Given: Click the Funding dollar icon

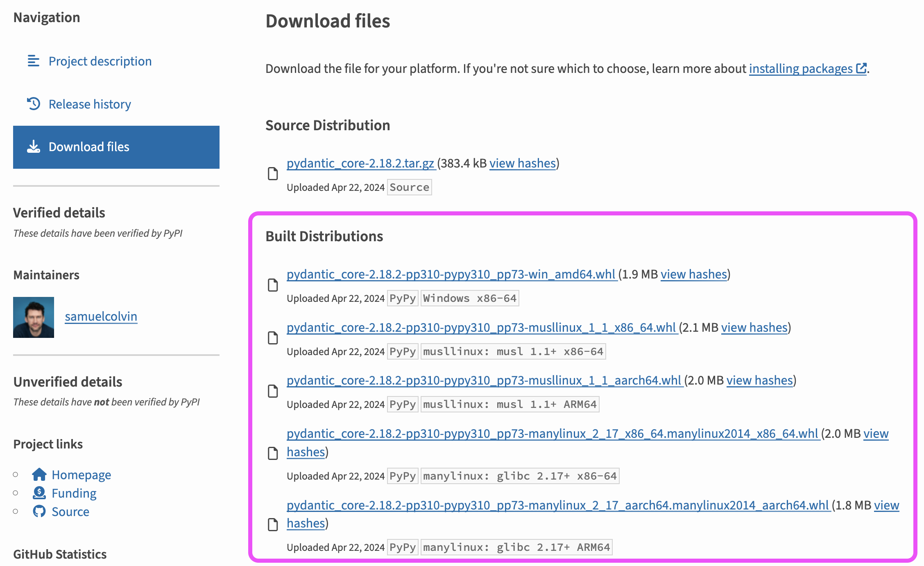Looking at the screenshot, I should 39,493.
